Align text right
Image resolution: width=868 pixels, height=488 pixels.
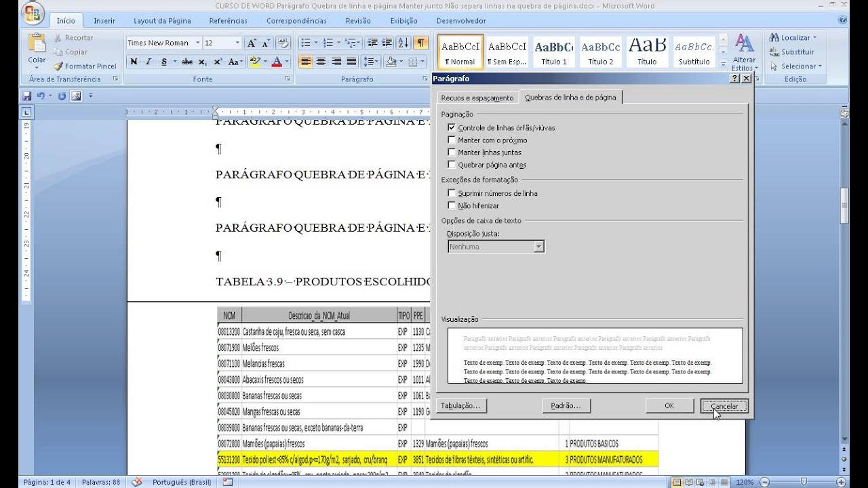click(336, 62)
